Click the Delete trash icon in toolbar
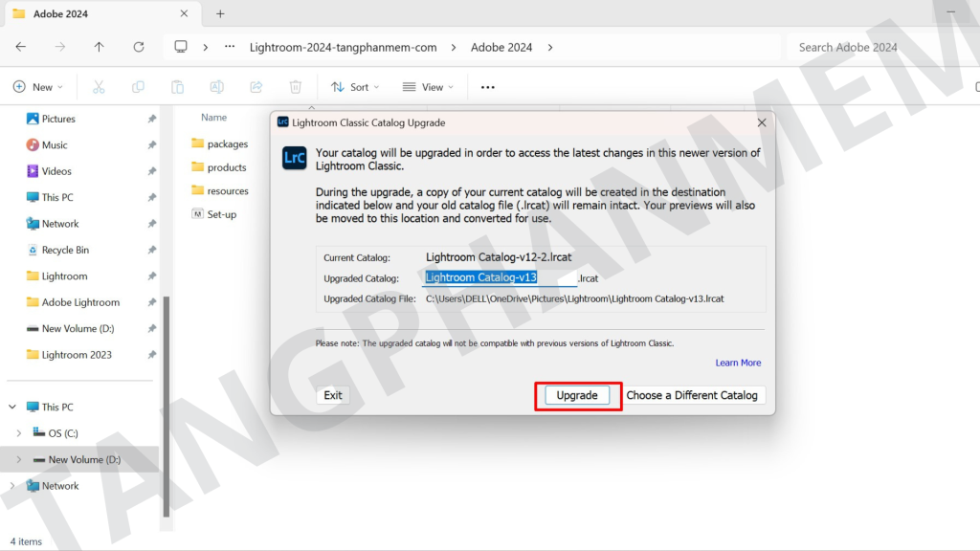980x551 pixels. click(x=296, y=87)
